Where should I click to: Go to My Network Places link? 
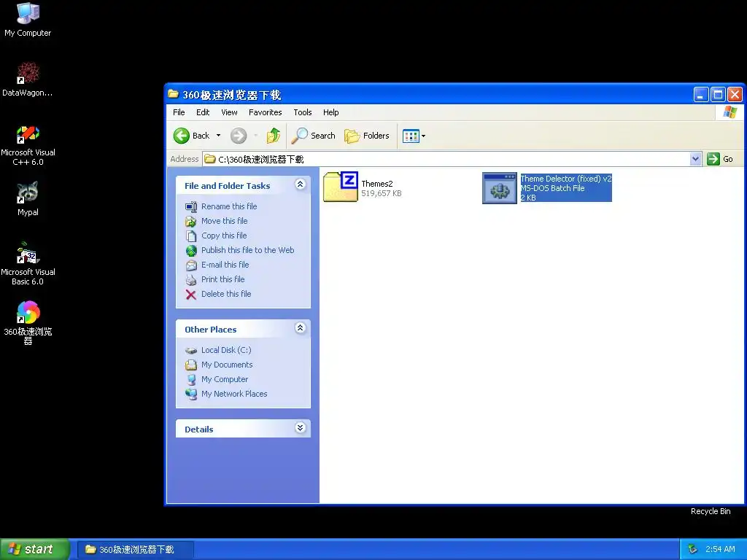(234, 394)
